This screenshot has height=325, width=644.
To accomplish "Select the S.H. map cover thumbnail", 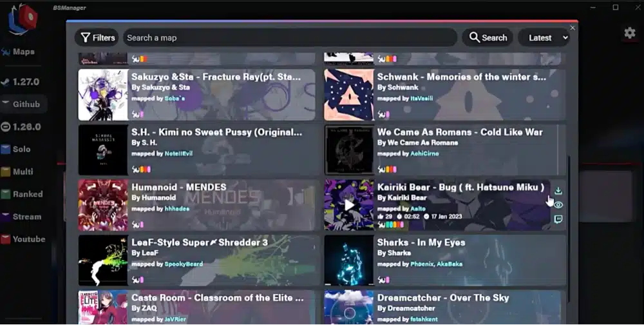I will coord(103,150).
